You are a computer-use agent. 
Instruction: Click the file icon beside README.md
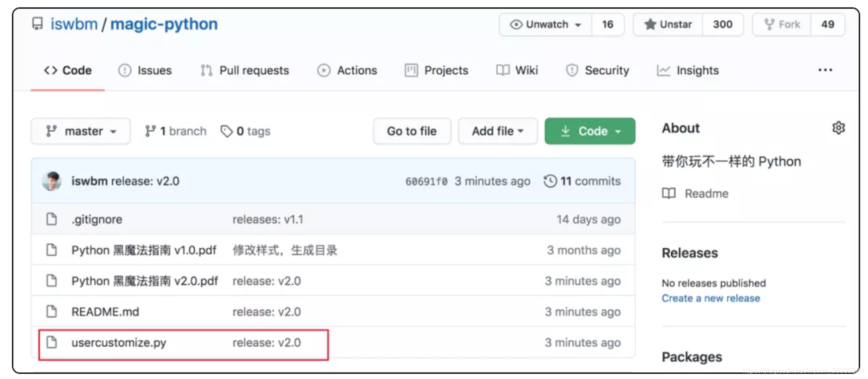pyautogui.click(x=52, y=311)
